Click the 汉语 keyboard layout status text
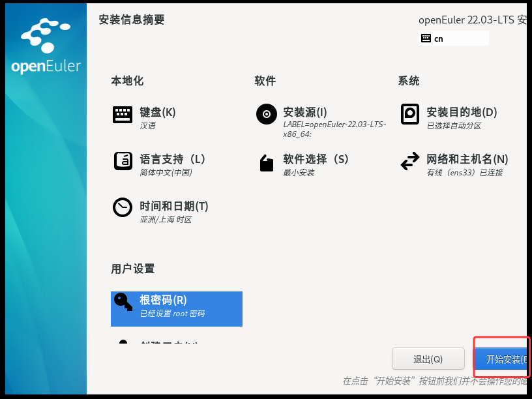 pyautogui.click(x=148, y=126)
